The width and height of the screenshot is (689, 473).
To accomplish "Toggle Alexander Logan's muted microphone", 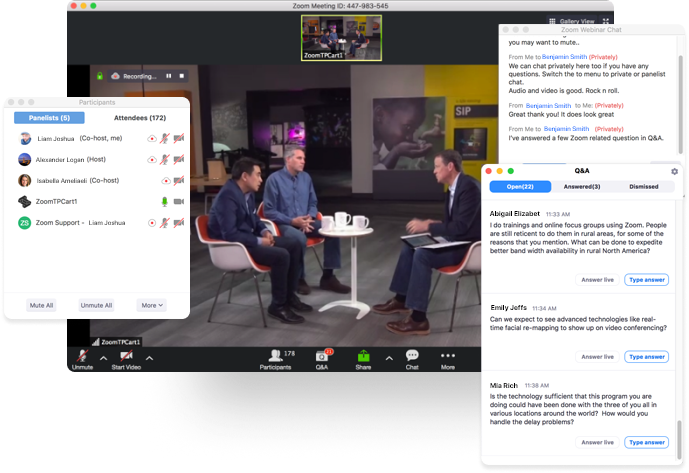I will (x=164, y=159).
